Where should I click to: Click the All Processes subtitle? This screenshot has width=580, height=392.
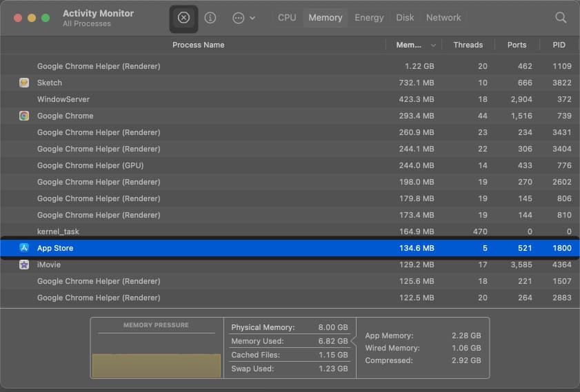point(87,23)
